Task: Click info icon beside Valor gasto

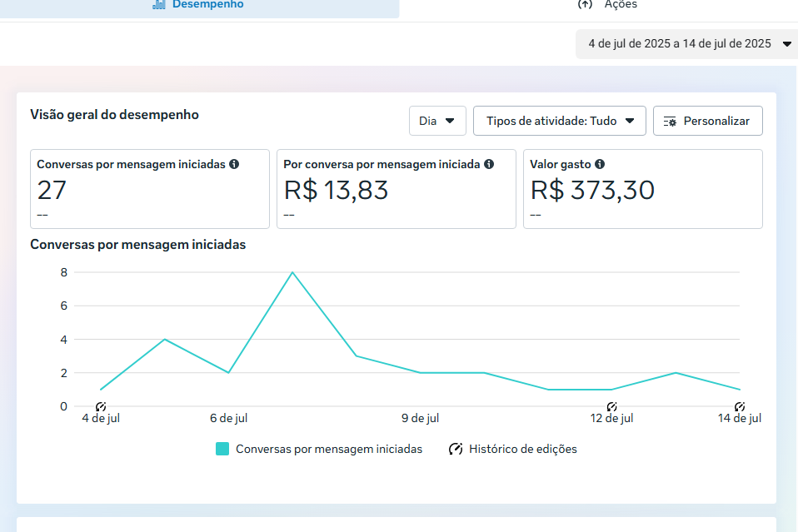Action: (x=600, y=165)
